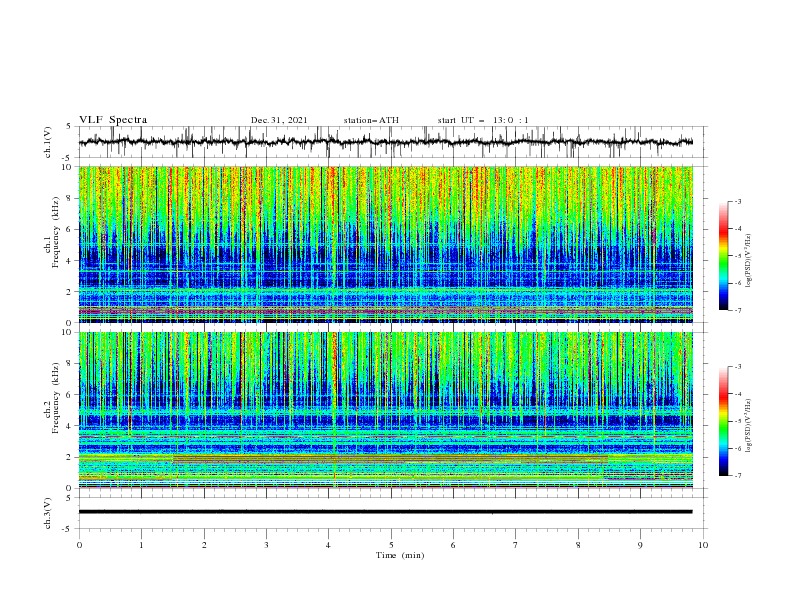Click the upper PSD color scale bar
The width and height of the screenshot is (792, 612).
[x=723, y=256]
